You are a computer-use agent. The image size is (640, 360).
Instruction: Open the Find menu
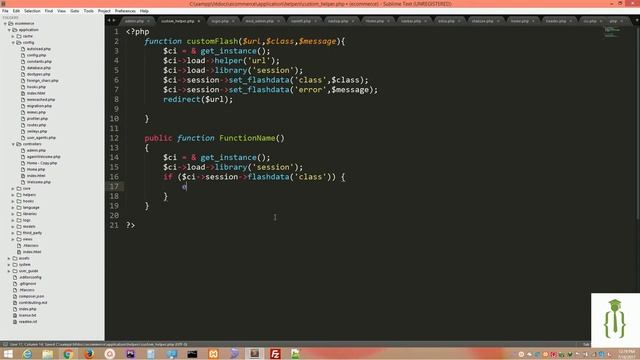(49, 11)
